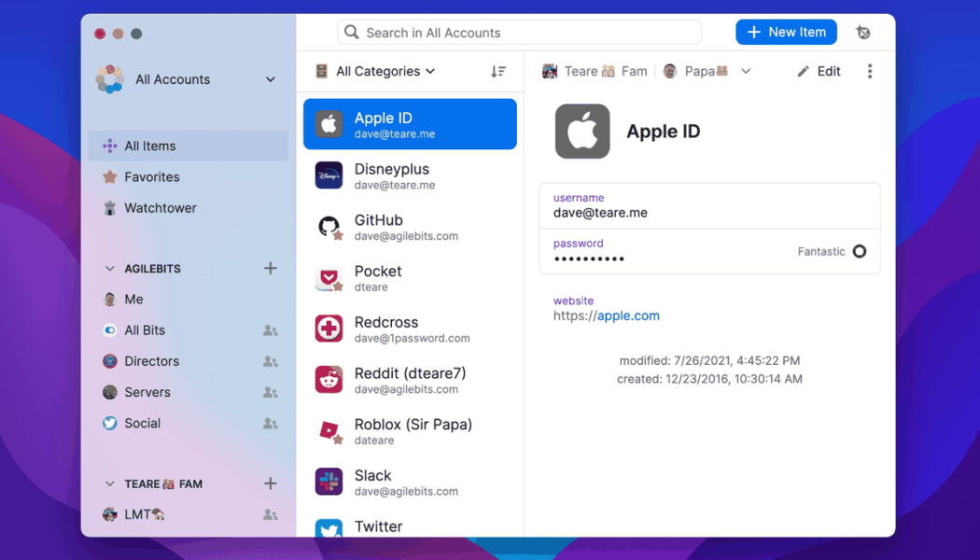Screen dimensions: 980x560
Task: Expand the vault chevron next to Papa
Action: (x=746, y=72)
